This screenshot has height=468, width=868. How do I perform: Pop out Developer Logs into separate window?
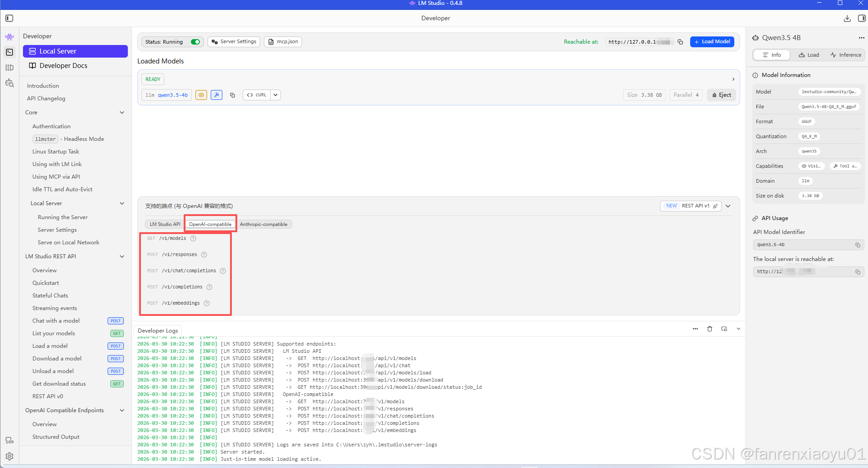point(724,329)
